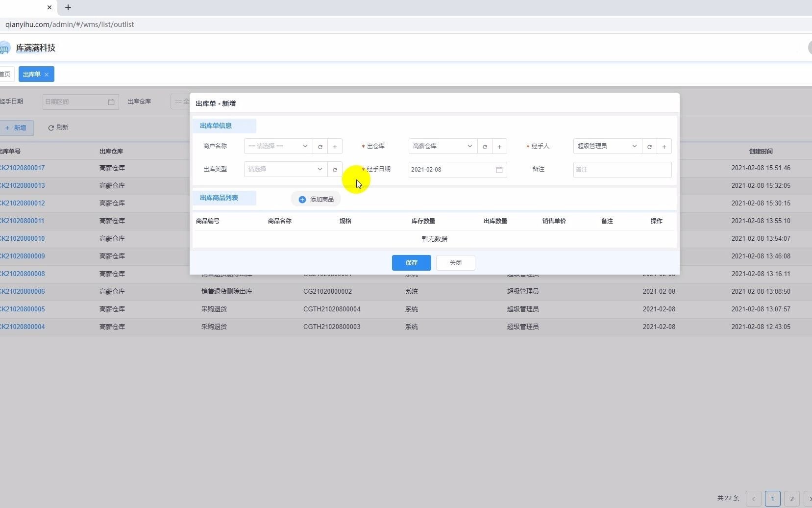Add a new 商户名称 with the plus icon
The height and width of the screenshot is (508, 812).
pyautogui.click(x=335, y=146)
